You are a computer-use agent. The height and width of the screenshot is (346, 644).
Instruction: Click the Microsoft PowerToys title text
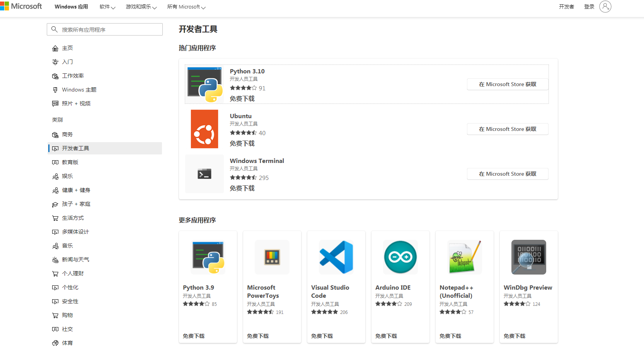point(263,292)
